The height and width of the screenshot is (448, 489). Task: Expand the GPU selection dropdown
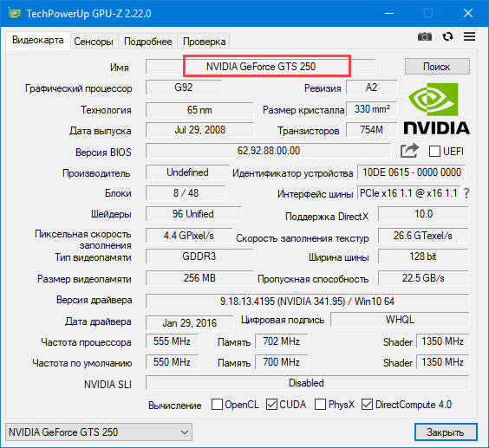pyautogui.click(x=99, y=432)
